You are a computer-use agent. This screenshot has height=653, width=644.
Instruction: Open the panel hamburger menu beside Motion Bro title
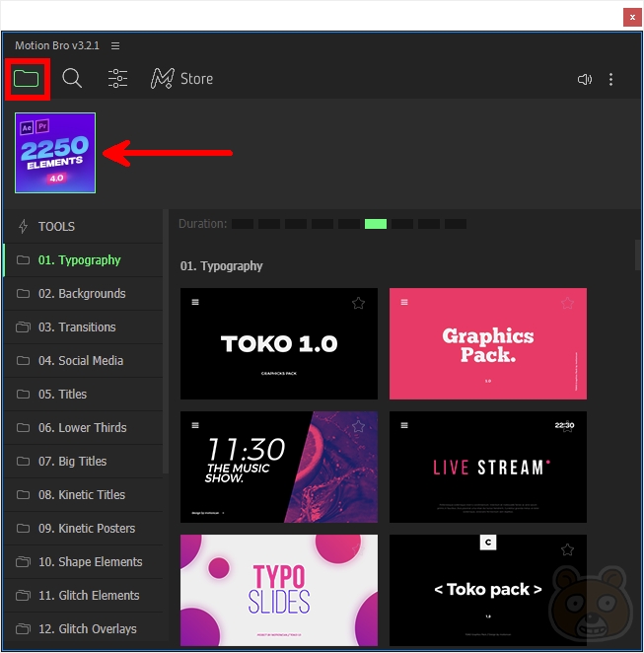click(115, 45)
